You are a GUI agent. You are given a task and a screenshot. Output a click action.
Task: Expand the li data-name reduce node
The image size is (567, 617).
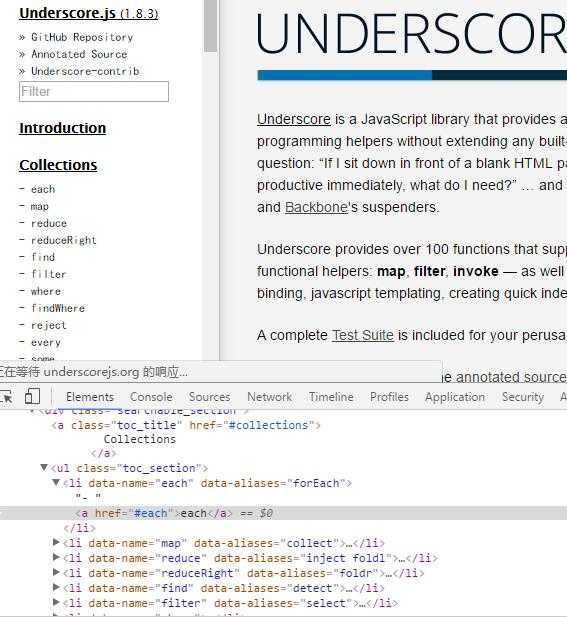56,558
